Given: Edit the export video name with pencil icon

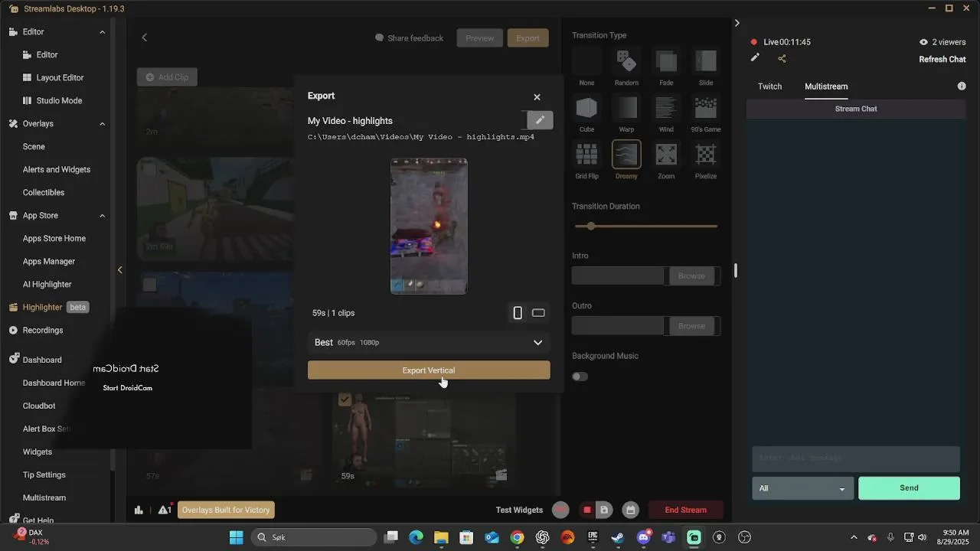Looking at the screenshot, I should (x=540, y=120).
